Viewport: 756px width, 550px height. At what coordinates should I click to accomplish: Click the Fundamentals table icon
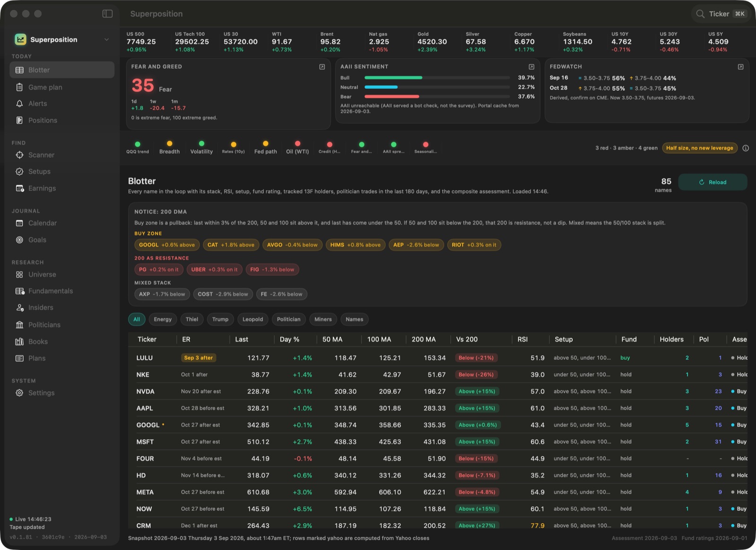click(x=19, y=291)
